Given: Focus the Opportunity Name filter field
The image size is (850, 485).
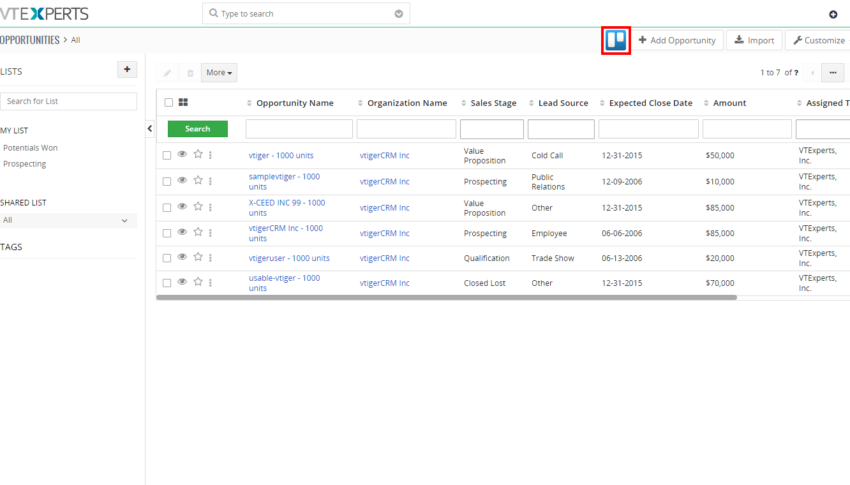Looking at the screenshot, I should tap(299, 129).
